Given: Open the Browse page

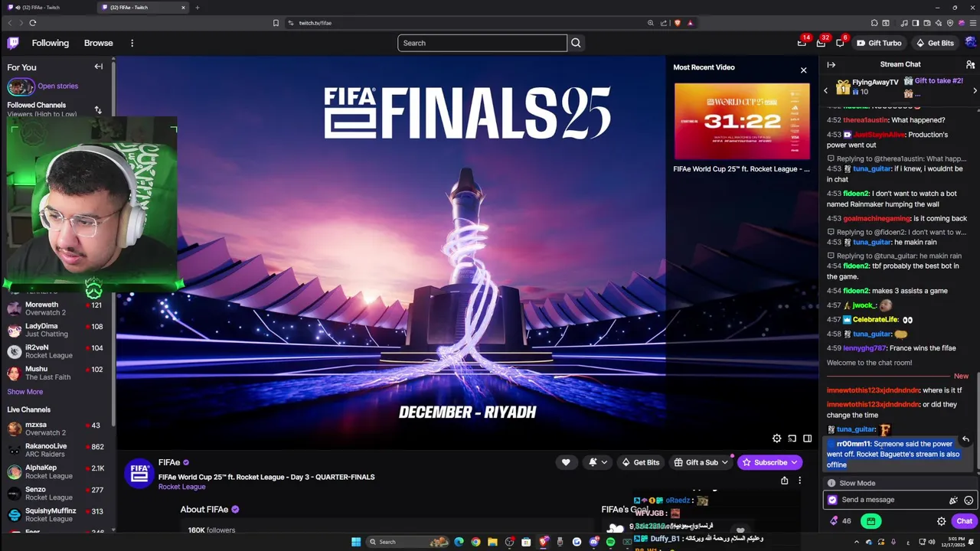Looking at the screenshot, I should click(98, 43).
